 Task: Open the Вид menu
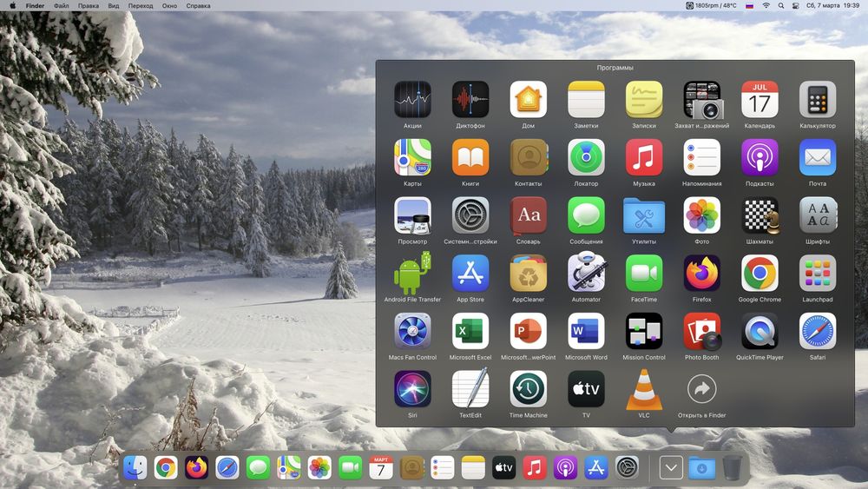tap(114, 5)
